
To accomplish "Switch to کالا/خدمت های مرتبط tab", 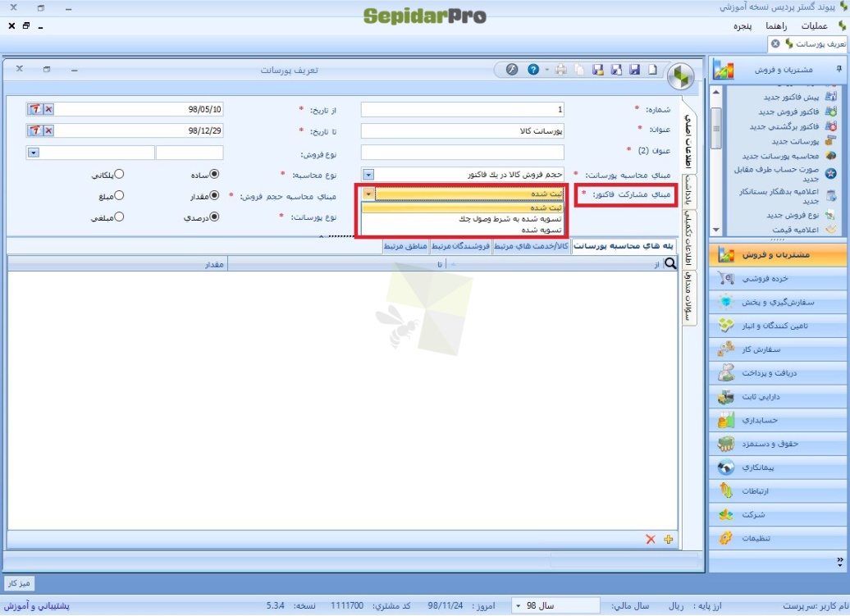I will 532,246.
